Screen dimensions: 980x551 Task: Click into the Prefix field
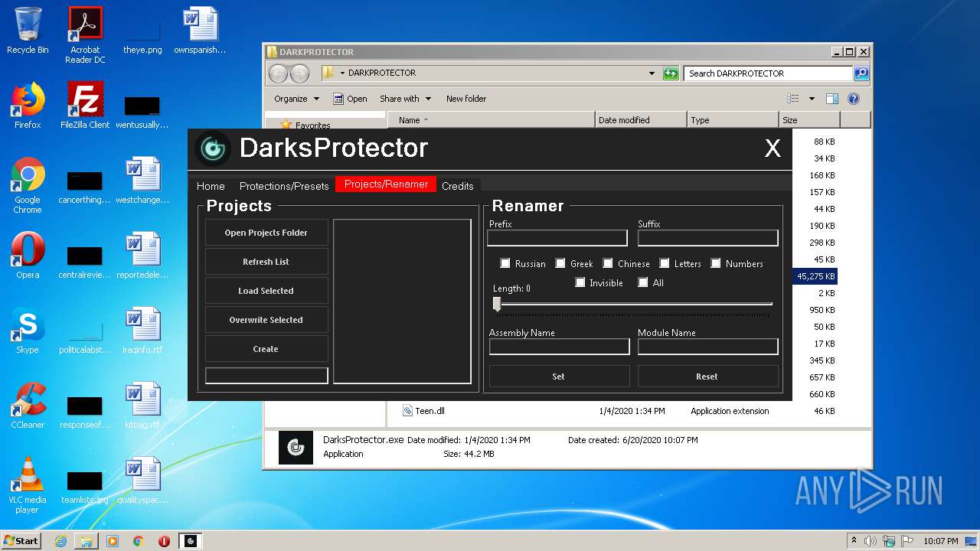557,238
